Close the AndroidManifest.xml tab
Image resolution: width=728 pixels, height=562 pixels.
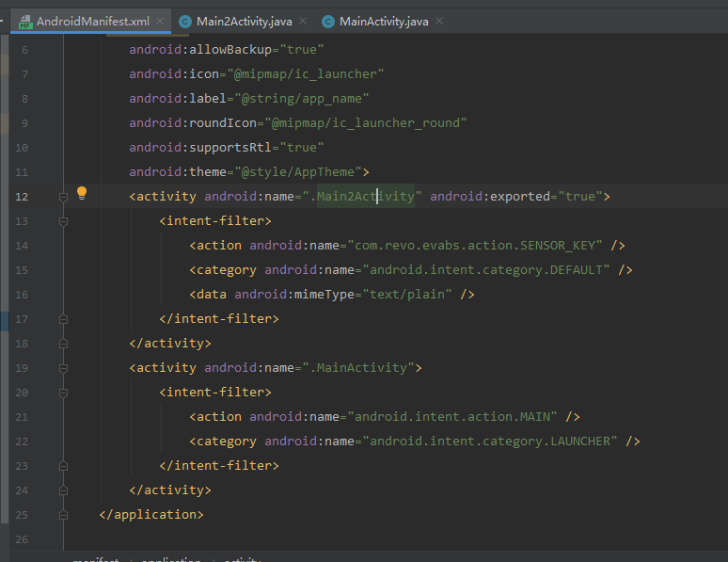pos(160,21)
